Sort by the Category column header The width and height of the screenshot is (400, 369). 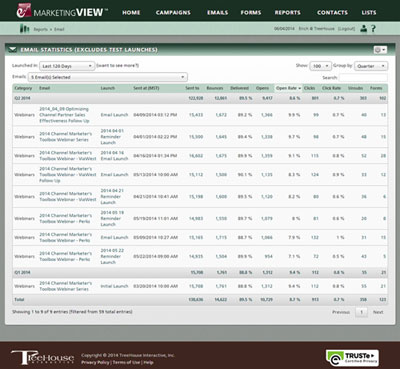click(23, 88)
